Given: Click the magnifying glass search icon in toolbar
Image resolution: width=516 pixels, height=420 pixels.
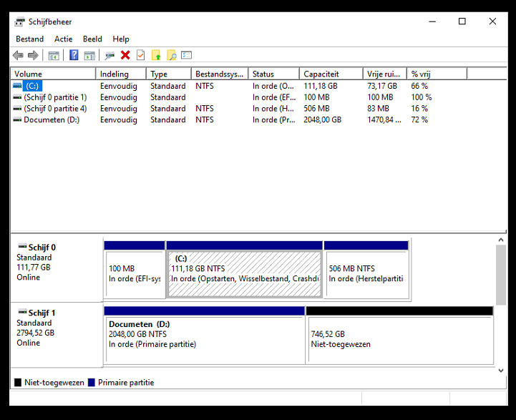Looking at the screenshot, I should 172,55.
